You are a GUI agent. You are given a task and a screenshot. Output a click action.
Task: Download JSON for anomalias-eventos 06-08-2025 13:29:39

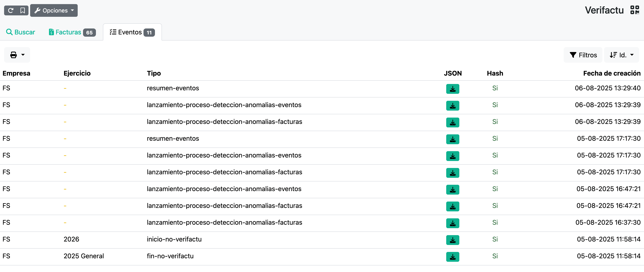click(453, 105)
